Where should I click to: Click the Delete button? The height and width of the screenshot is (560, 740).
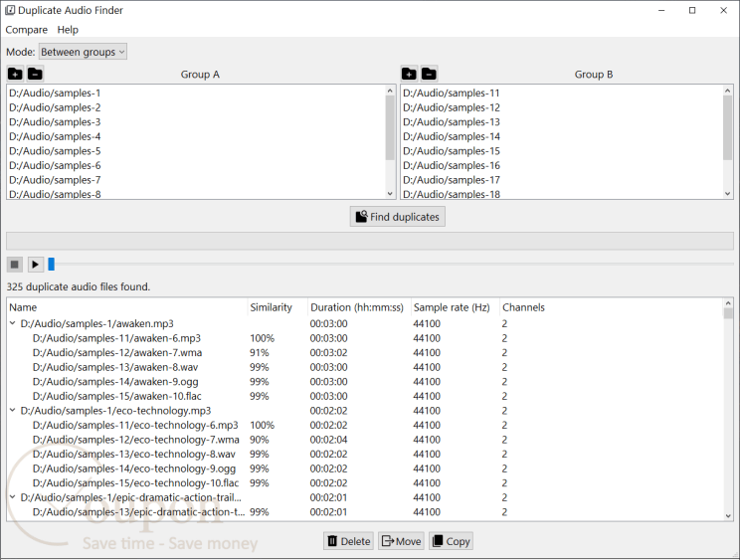coord(348,541)
